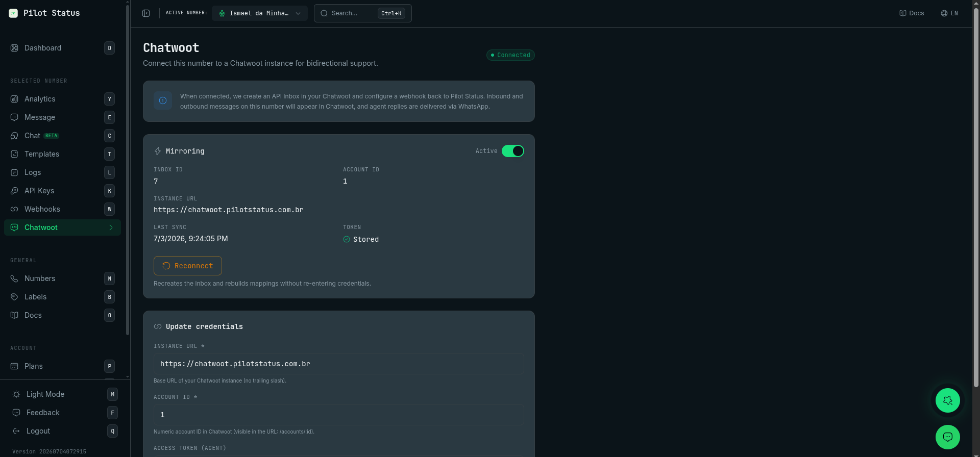Screen dimensions: 980x457
Task: Open Webhooks page
Action: [62, 209]
